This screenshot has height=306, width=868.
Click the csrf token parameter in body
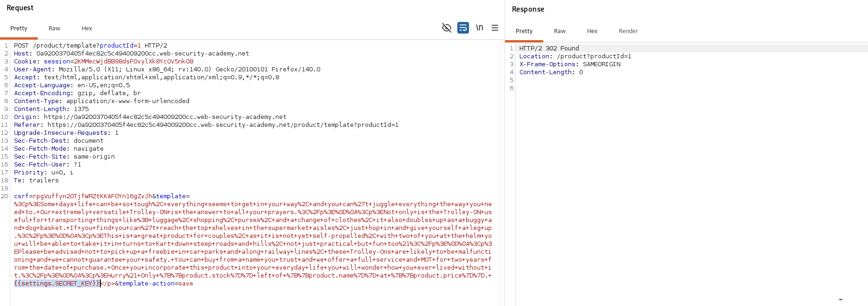(83, 196)
